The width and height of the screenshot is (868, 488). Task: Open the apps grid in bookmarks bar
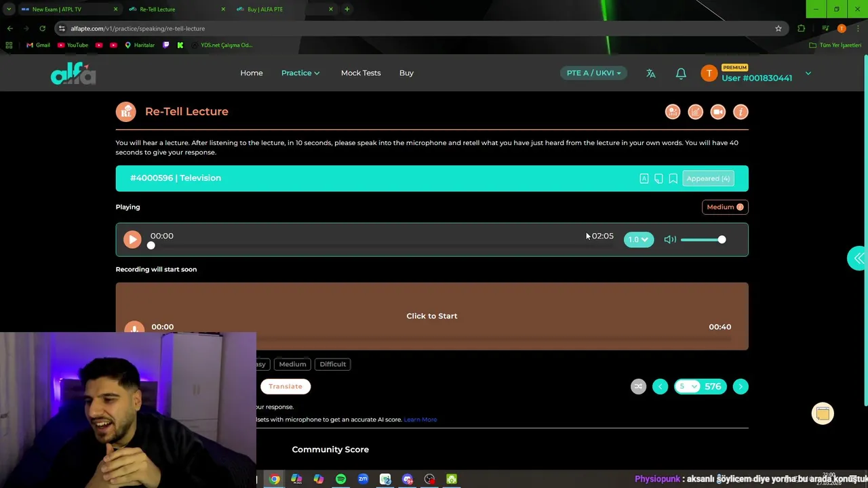tap(9, 45)
